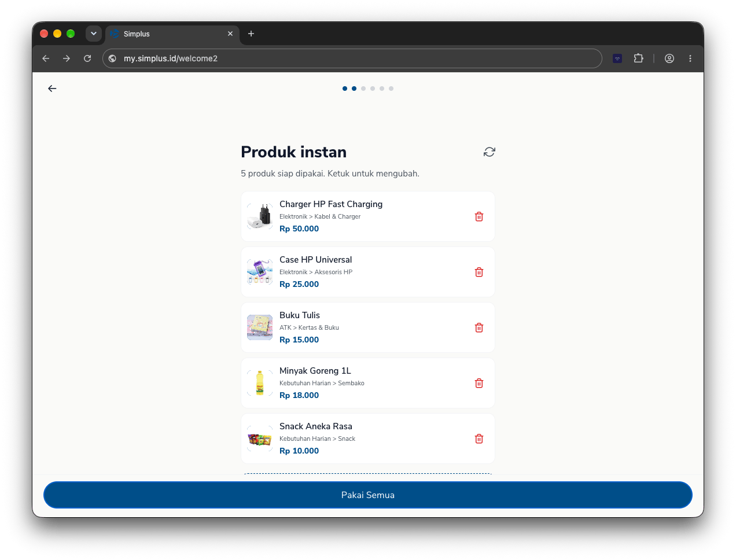Expand the tab search dropdown arrow

tap(94, 34)
